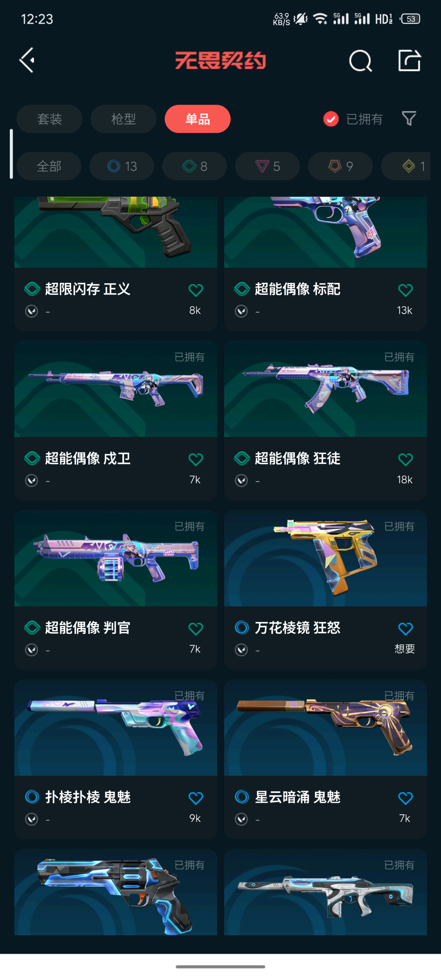441x980 pixels.
Task: Like 超限闪存 正义 with heart icon
Action: (196, 290)
